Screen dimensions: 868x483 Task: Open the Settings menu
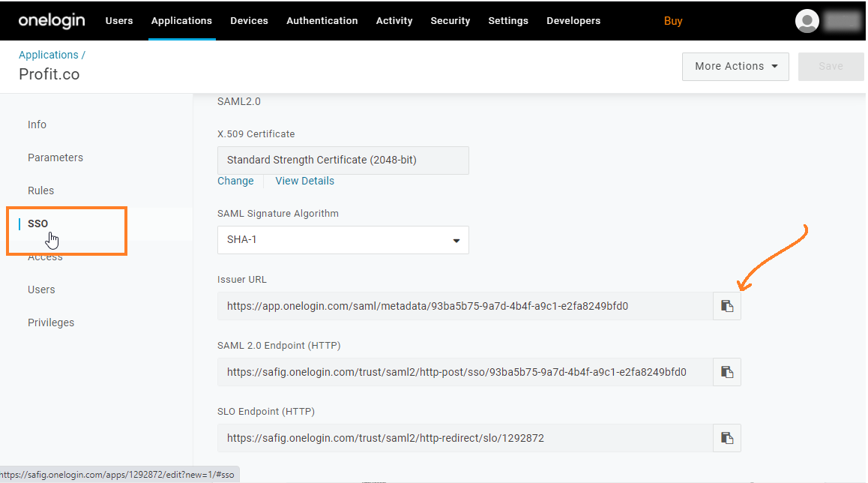508,20
